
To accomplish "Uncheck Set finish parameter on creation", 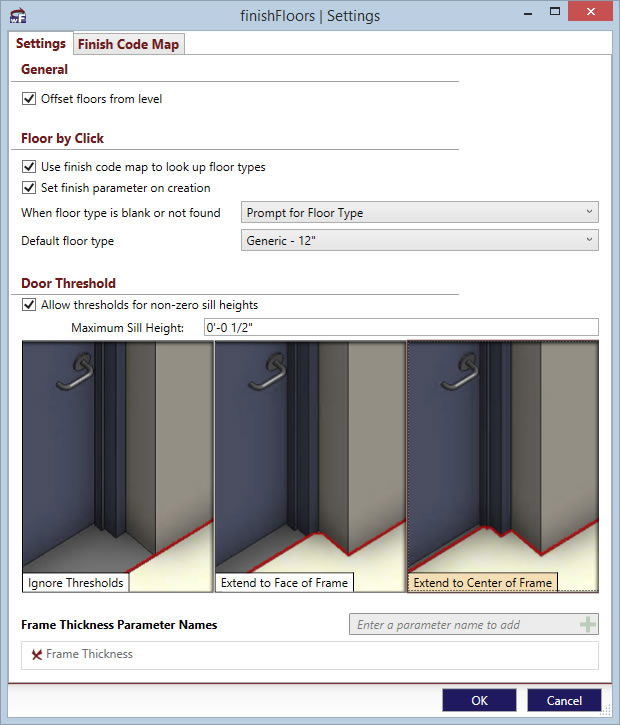I will pos(28,187).
